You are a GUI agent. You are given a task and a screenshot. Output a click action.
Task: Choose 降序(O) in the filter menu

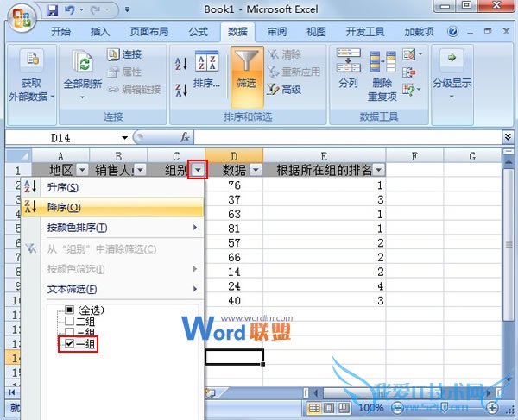pyautogui.click(x=112, y=208)
